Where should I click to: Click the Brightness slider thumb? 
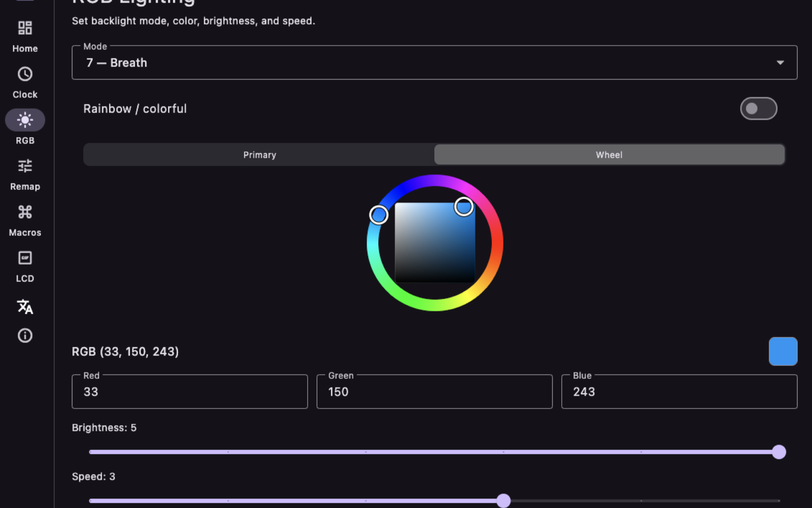pyautogui.click(x=779, y=452)
